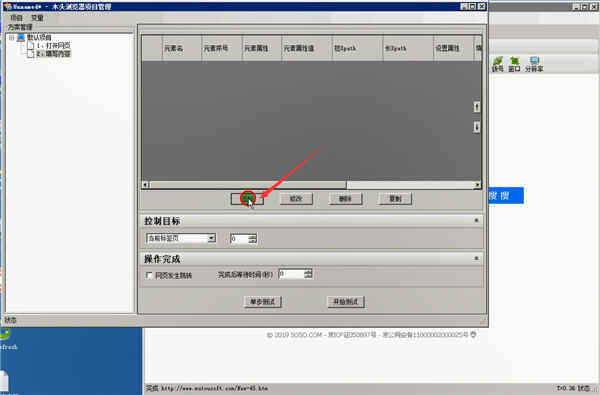Image resolution: width=600 pixels, height=395 pixels.
Task: Click the 单步测试 button
Action: 262,302
